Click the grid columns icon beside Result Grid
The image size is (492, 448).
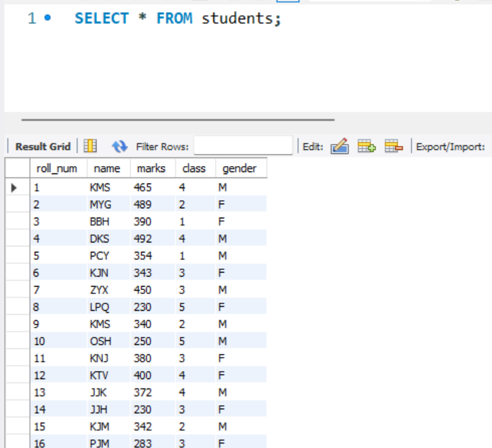(x=90, y=146)
